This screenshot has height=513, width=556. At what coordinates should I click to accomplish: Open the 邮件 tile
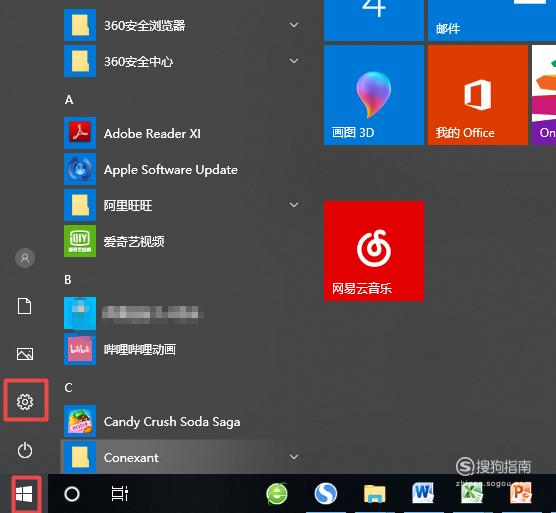492,20
